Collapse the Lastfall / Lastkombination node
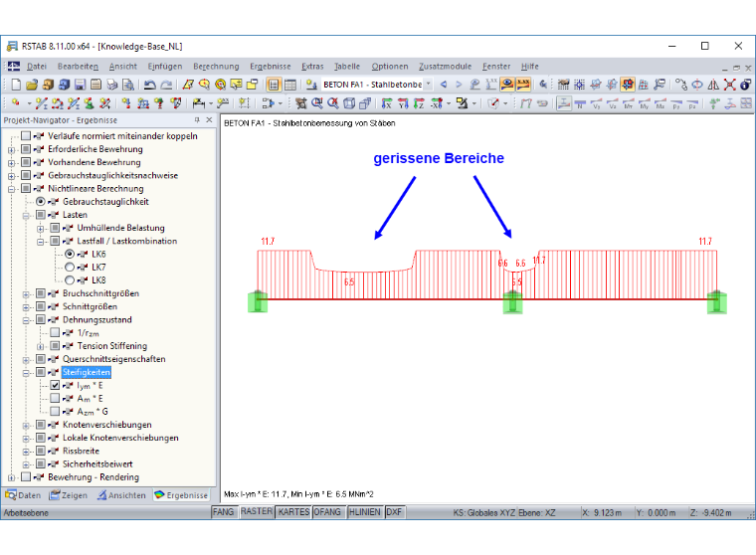 [x=41, y=241]
